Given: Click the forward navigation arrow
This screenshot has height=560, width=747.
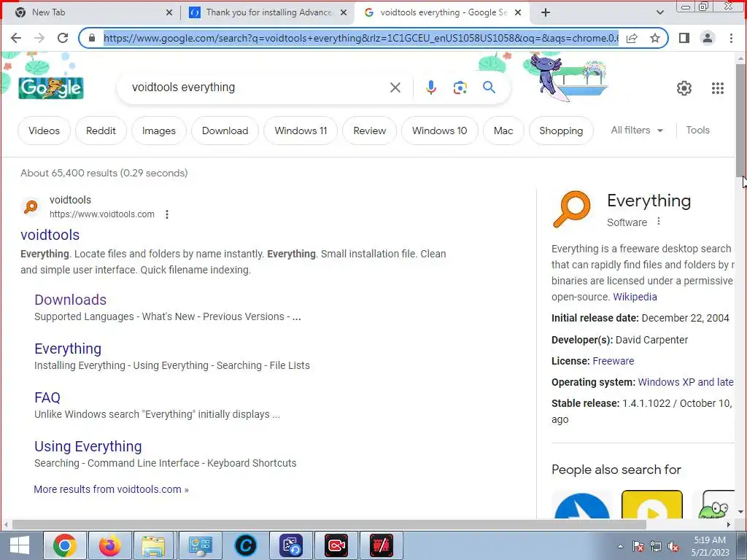Looking at the screenshot, I should click(39, 38).
